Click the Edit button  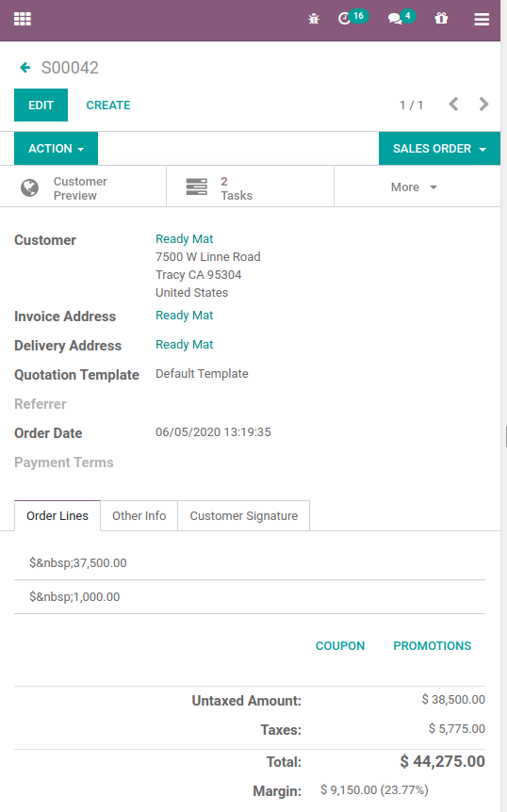[x=41, y=106]
